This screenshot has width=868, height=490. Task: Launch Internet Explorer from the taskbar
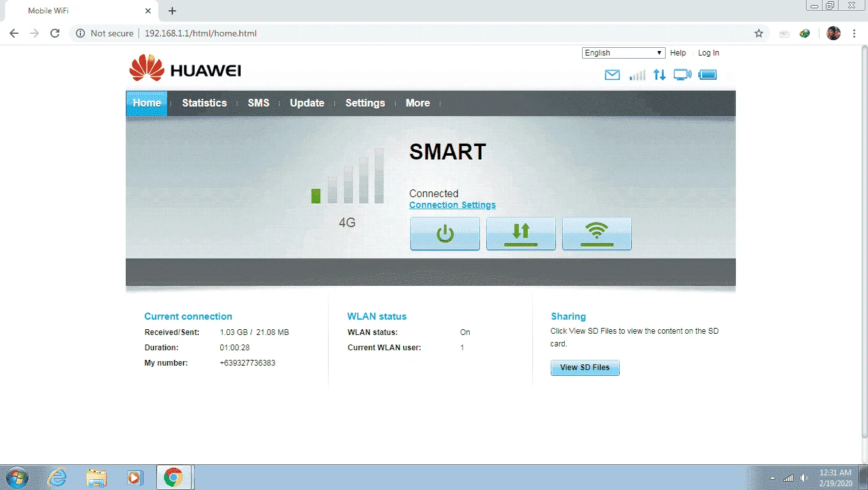[57, 477]
